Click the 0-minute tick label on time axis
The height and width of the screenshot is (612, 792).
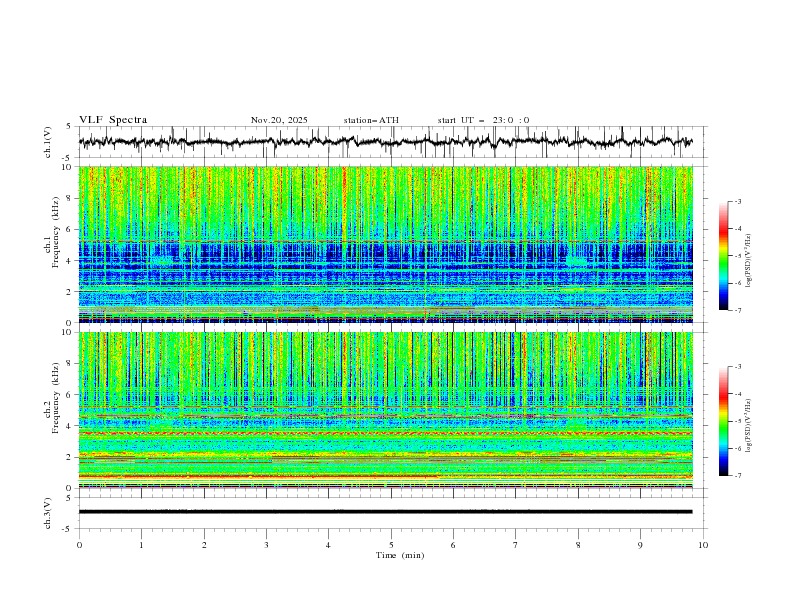tap(79, 544)
